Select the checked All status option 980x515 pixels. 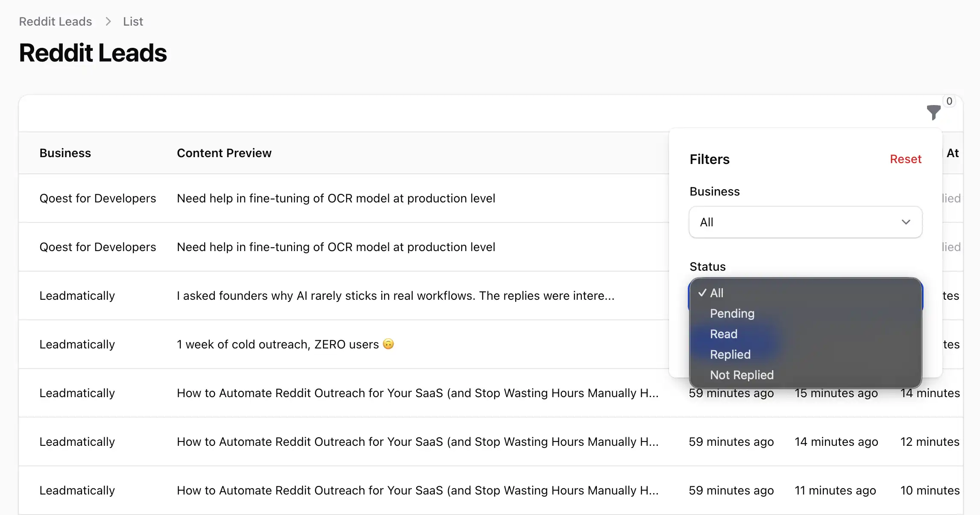coord(717,293)
